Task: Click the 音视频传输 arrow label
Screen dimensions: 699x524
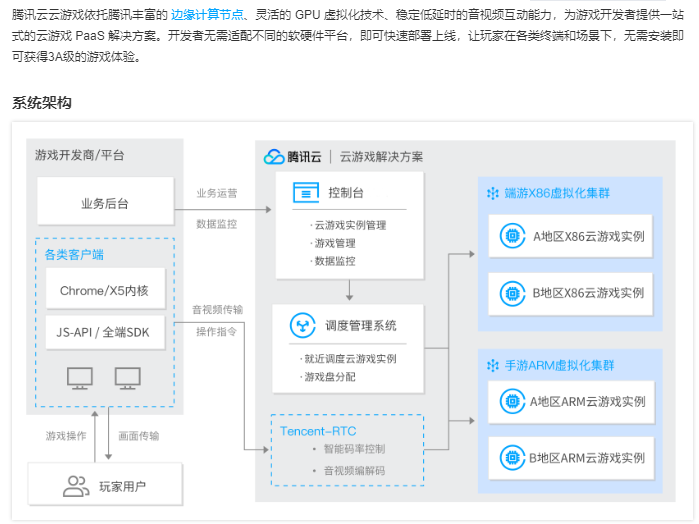Action: (218, 310)
